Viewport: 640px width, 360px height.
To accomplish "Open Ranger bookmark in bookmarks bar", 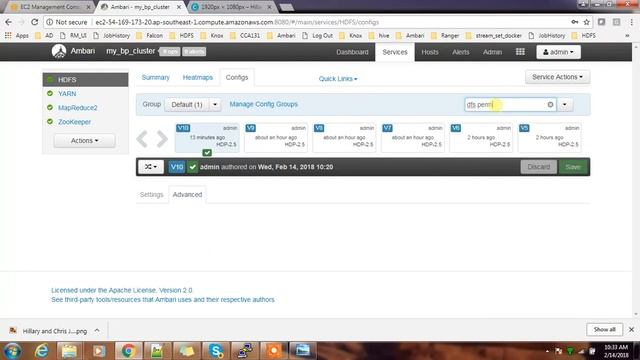I will 445,36.
